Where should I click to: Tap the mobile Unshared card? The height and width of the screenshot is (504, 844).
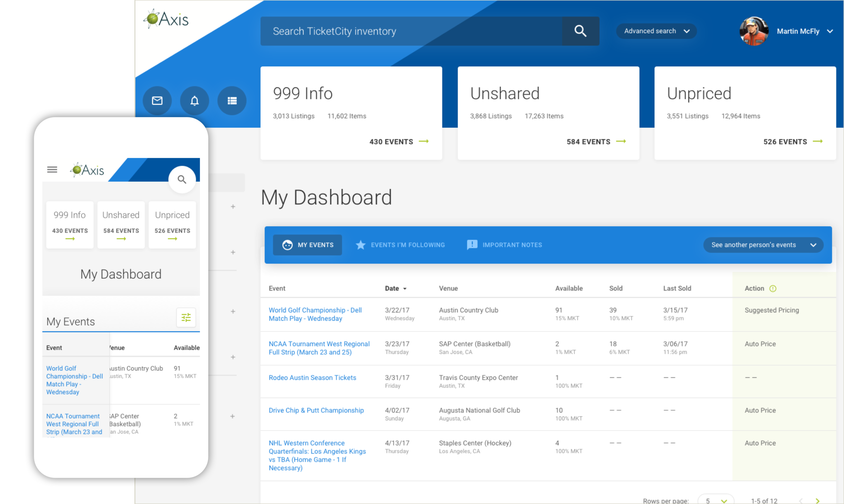(x=121, y=225)
